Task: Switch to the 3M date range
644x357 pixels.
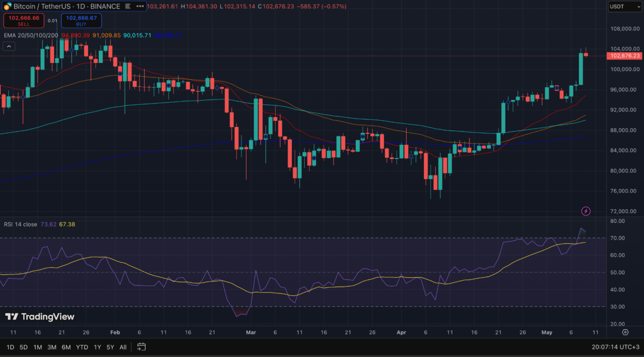Action: [52, 347]
